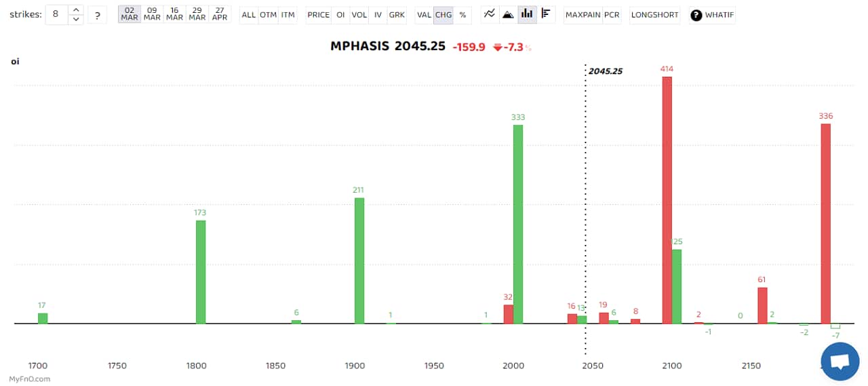This screenshot has height=386, width=868.
Task: Switch to horizontal bar chart icon
Action: click(546, 14)
